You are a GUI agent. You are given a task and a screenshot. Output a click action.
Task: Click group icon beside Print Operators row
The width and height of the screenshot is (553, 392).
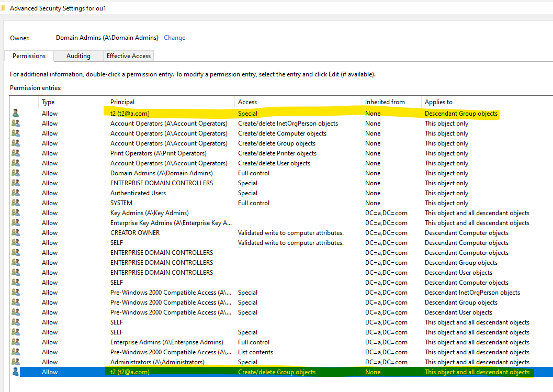[16, 153]
